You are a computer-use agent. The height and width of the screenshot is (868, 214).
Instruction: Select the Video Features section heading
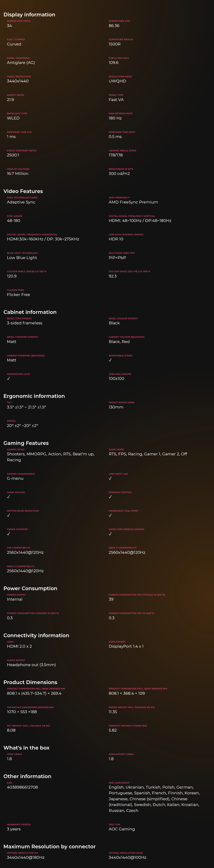pos(23,191)
